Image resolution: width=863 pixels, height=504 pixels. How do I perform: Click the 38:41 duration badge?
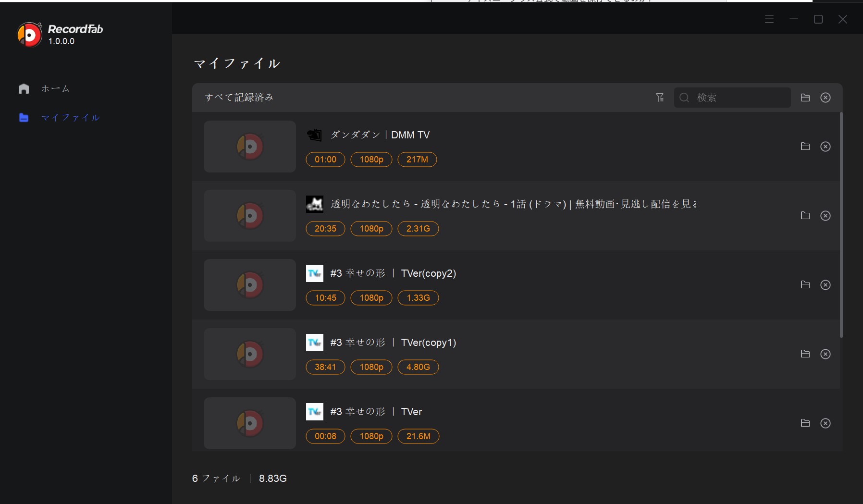pos(325,367)
